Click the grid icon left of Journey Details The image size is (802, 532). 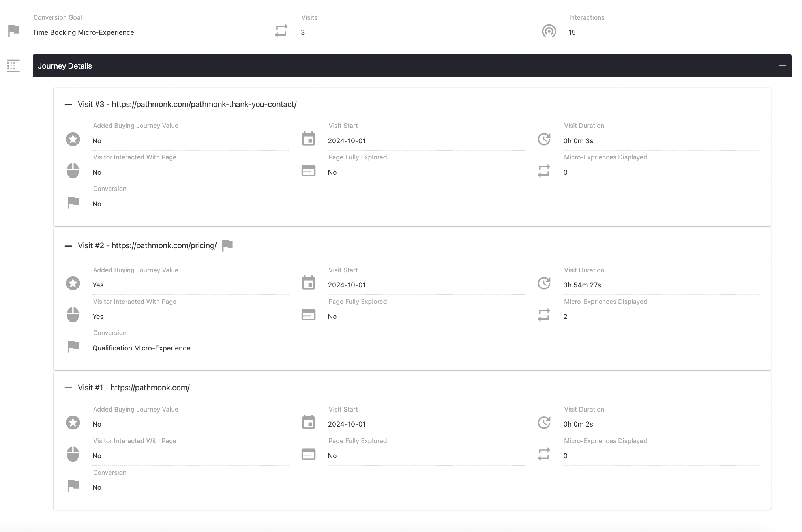[13, 66]
